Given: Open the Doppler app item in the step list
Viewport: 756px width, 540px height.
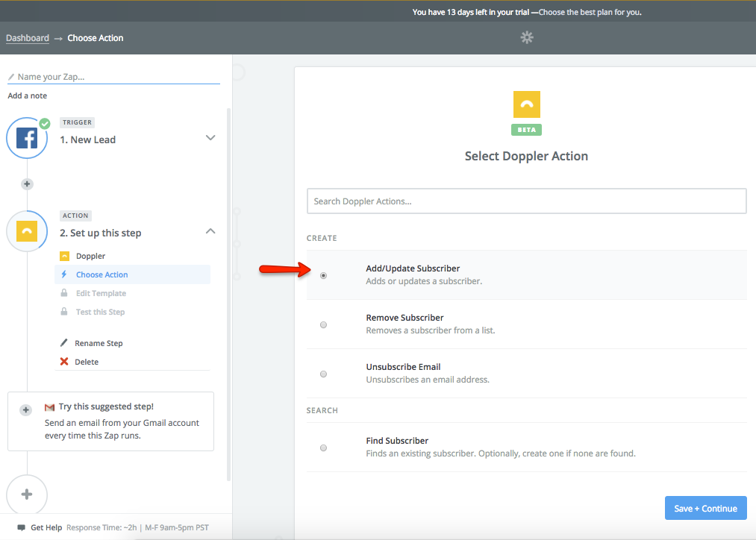Looking at the screenshot, I should click(90, 256).
